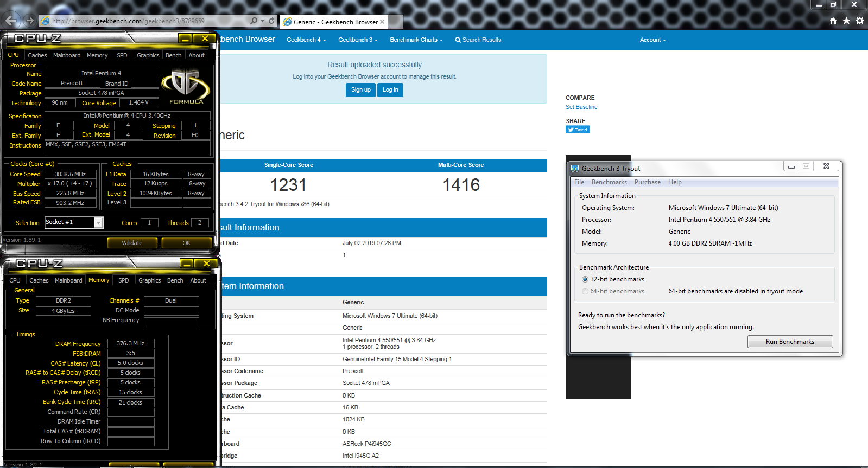Click the browser back arrow button

pos(11,21)
